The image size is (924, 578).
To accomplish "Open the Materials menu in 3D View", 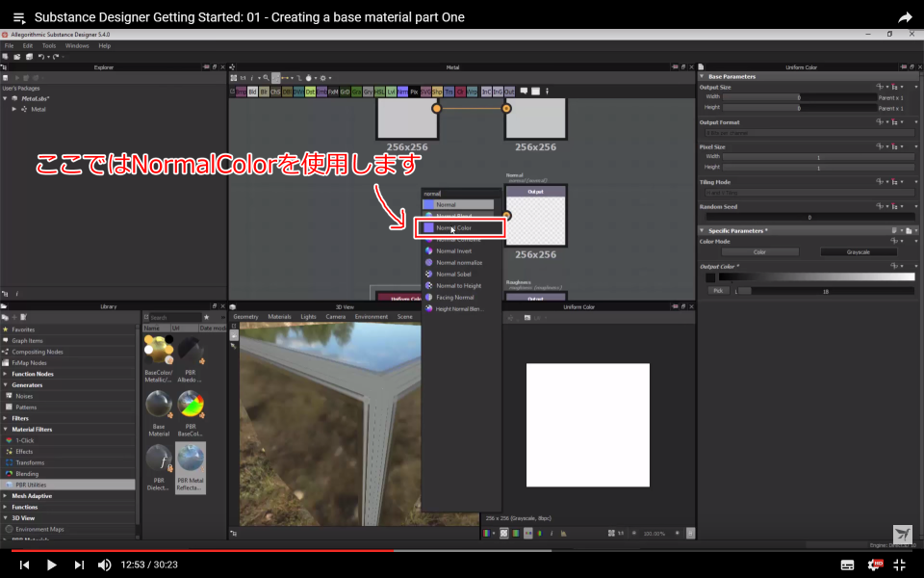I will 279,317.
